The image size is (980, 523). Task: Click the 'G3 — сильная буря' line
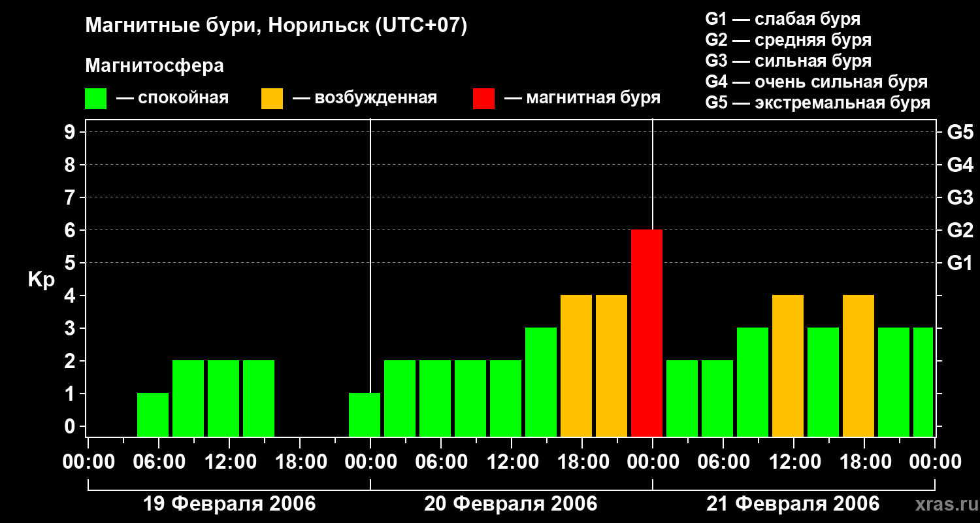[788, 61]
